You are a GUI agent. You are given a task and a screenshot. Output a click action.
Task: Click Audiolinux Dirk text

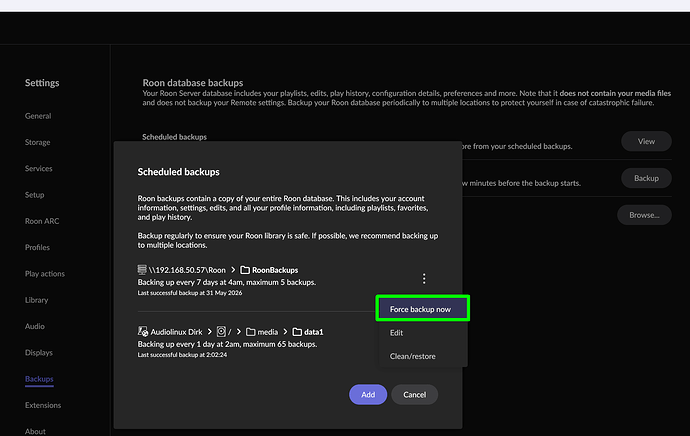176,332
